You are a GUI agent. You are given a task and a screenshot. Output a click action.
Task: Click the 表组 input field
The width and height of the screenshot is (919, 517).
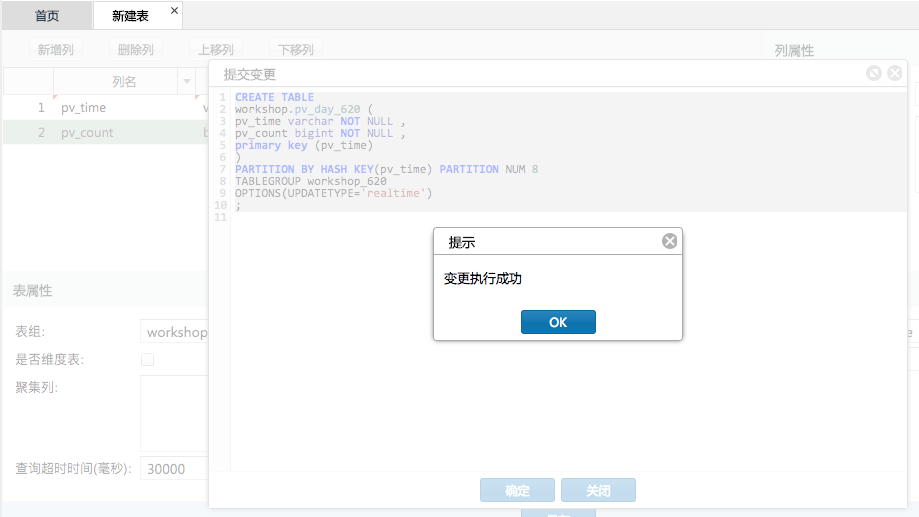174,332
